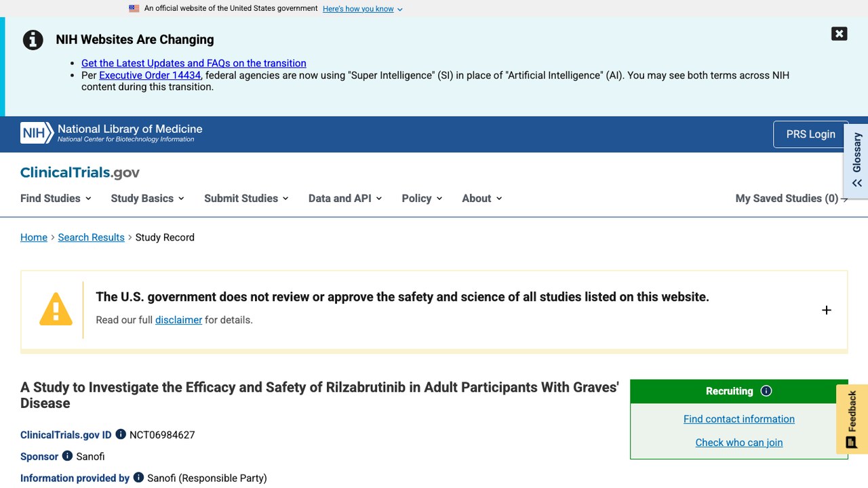Click the PRS Login button
The width and height of the screenshot is (868, 488).
(x=810, y=134)
